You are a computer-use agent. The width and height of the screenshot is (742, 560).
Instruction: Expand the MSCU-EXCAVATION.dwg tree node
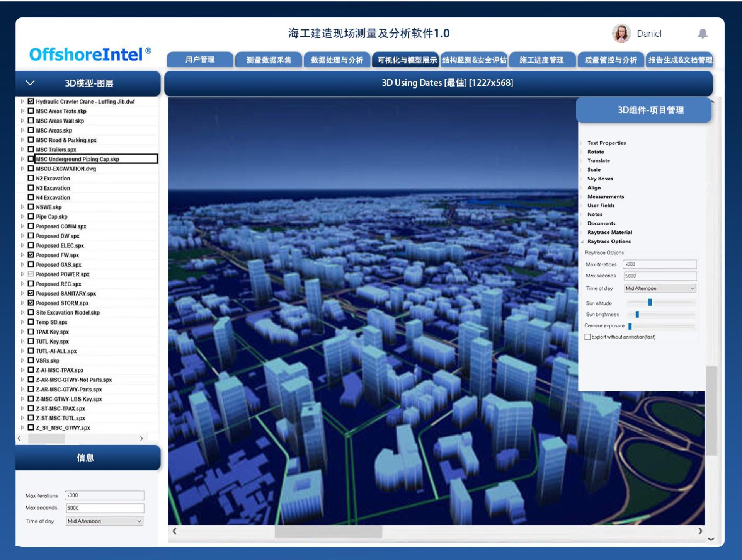click(22, 169)
